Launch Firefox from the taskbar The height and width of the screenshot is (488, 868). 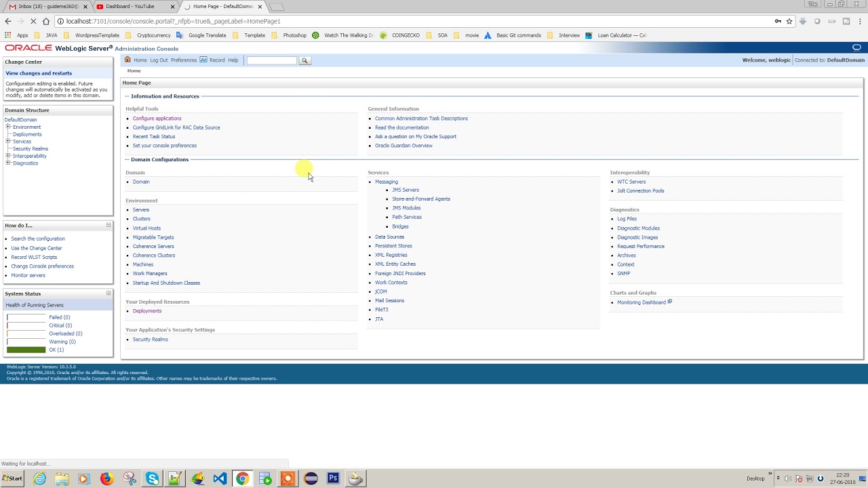pos(106,479)
